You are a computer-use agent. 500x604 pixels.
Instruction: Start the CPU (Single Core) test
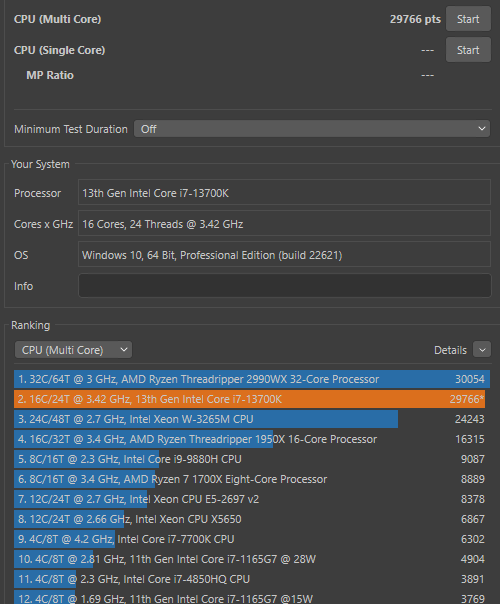(468, 50)
